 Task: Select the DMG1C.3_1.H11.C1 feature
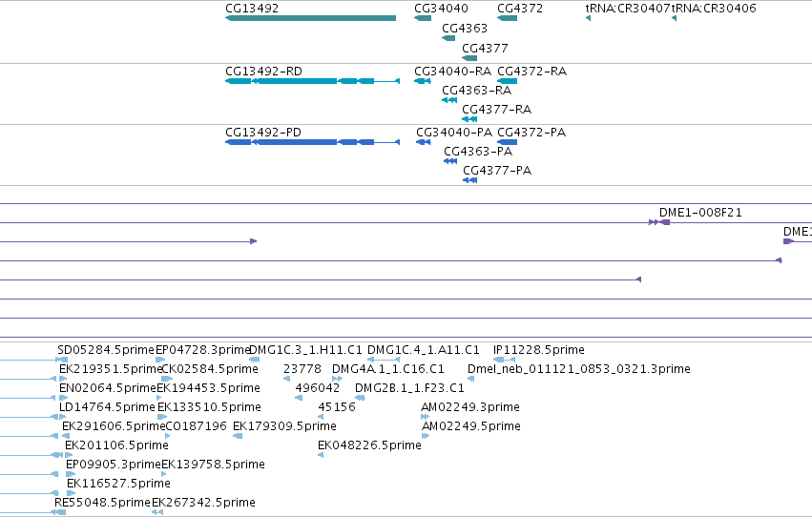254,360
